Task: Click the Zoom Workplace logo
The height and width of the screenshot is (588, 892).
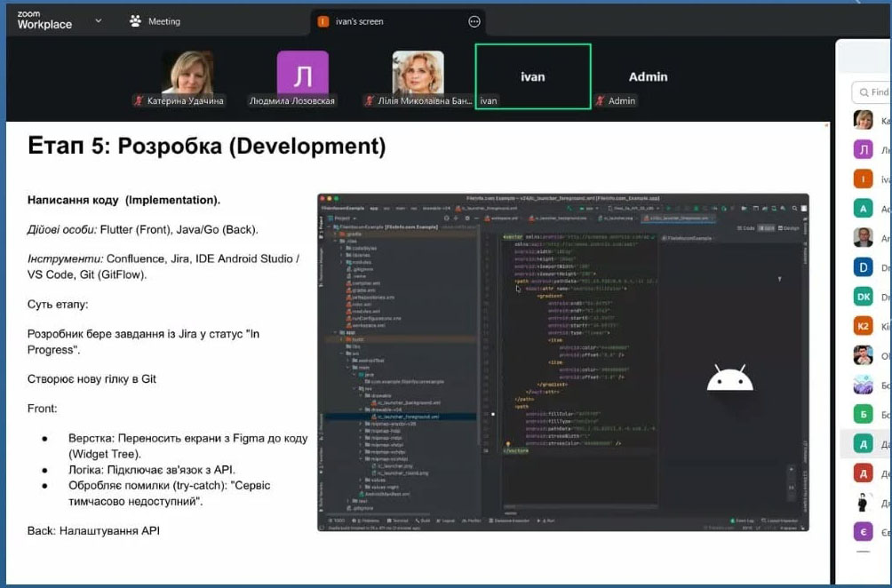Action: click(44, 20)
